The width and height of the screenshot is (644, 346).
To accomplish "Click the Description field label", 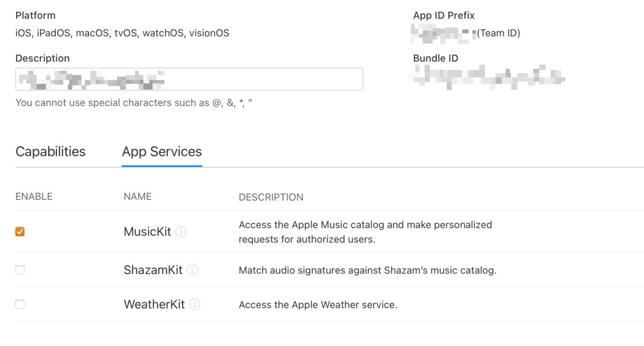I will tap(42, 59).
